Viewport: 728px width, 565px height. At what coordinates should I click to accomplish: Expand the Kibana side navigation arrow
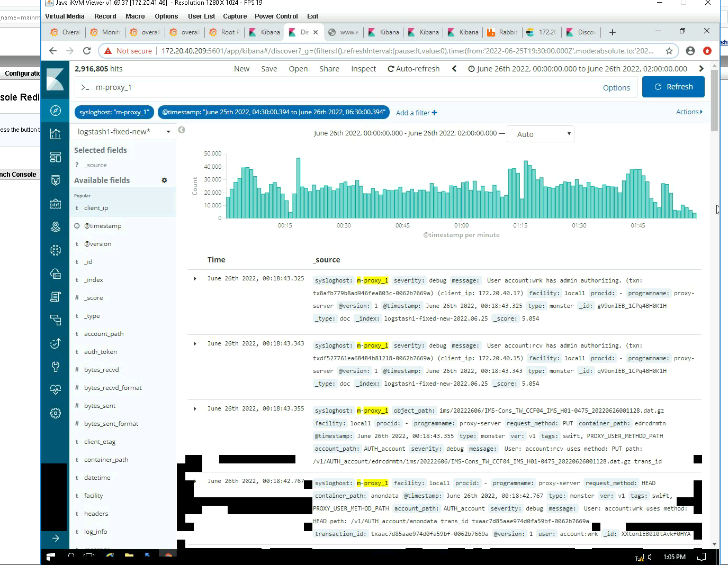[56, 538]
